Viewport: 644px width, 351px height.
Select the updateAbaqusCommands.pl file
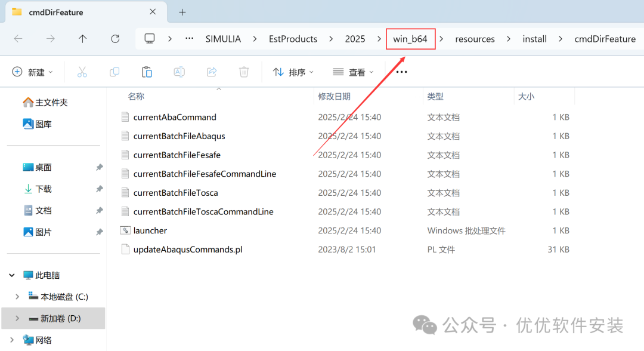(x=187, y=250)
